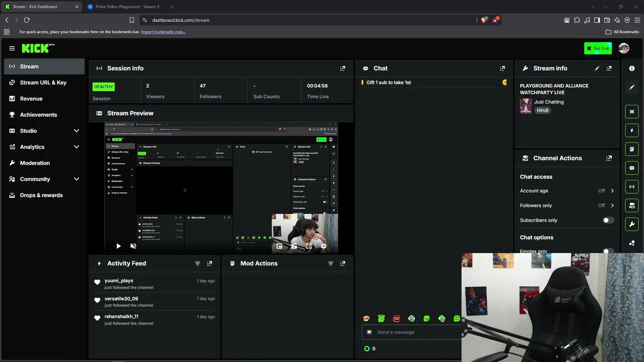The image size is (644, 362).
Task: Click the heart icon beside yuumi_plays
Action: [97, 283]
